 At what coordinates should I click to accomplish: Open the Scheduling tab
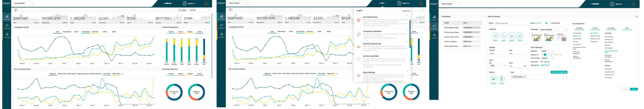click(x=555, y=23)
